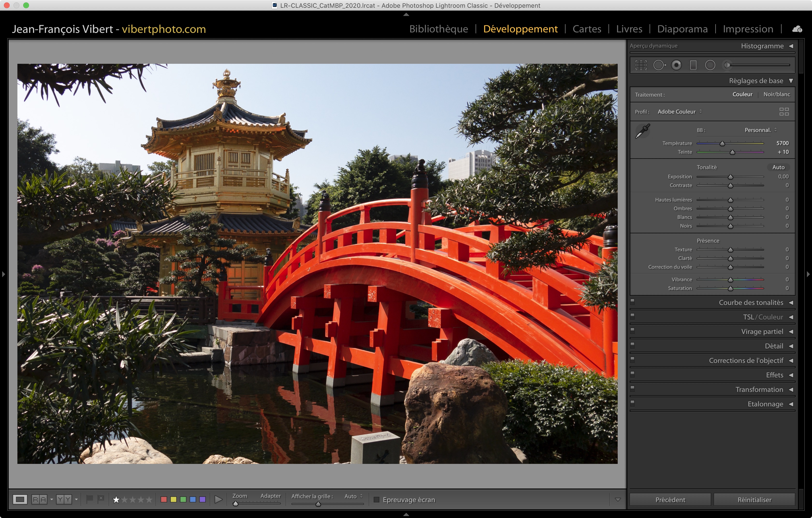The image size is (812, 518).
Task: Select the Graduated filter tool
Action: pyautogui.click(x=693, y=65)
